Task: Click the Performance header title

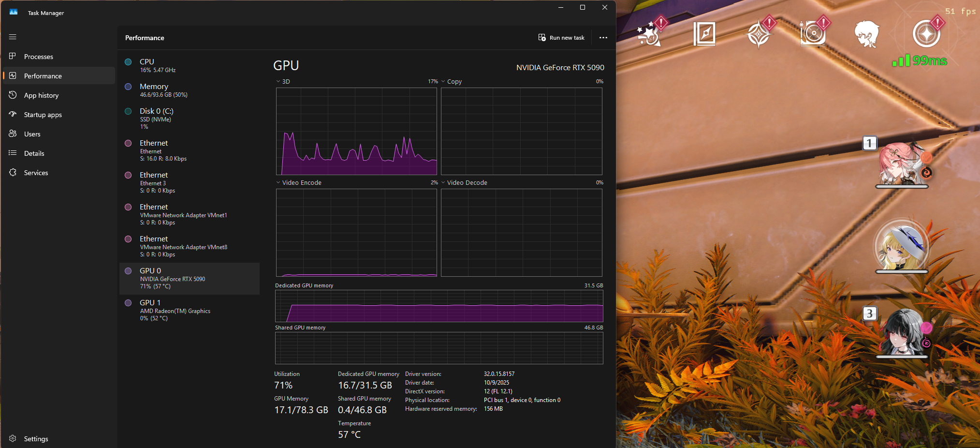Action: tap(145, 38)
